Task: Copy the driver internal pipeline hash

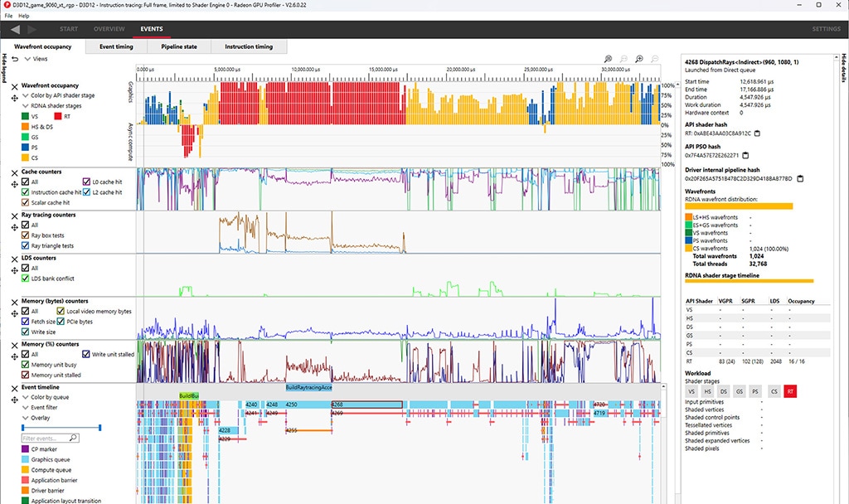Action: [x=799, y=177]
